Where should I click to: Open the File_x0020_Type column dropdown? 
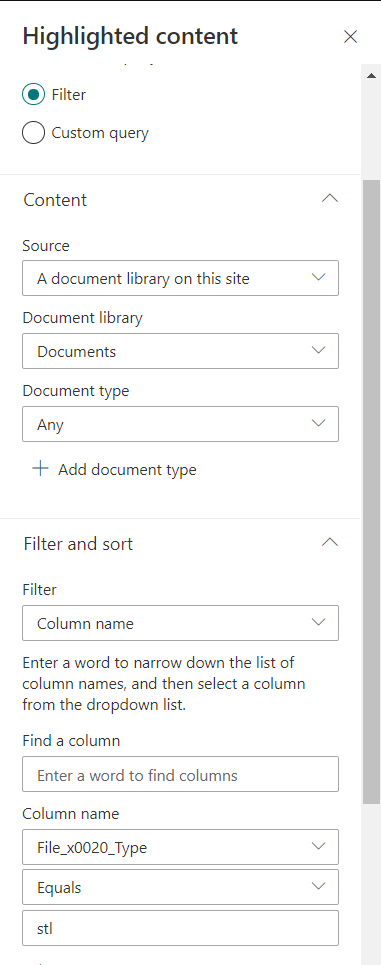[180, 847]
